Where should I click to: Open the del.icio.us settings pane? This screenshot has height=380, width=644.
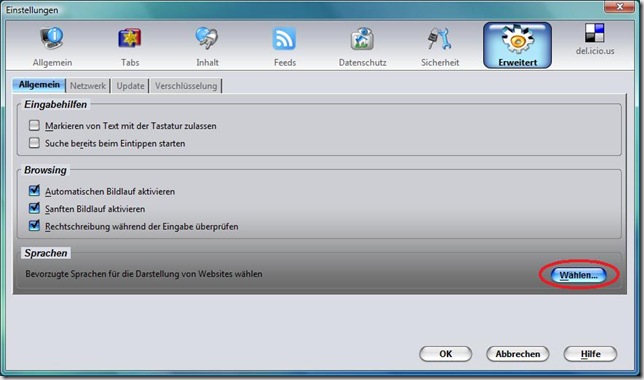click(x=595, y=39)
